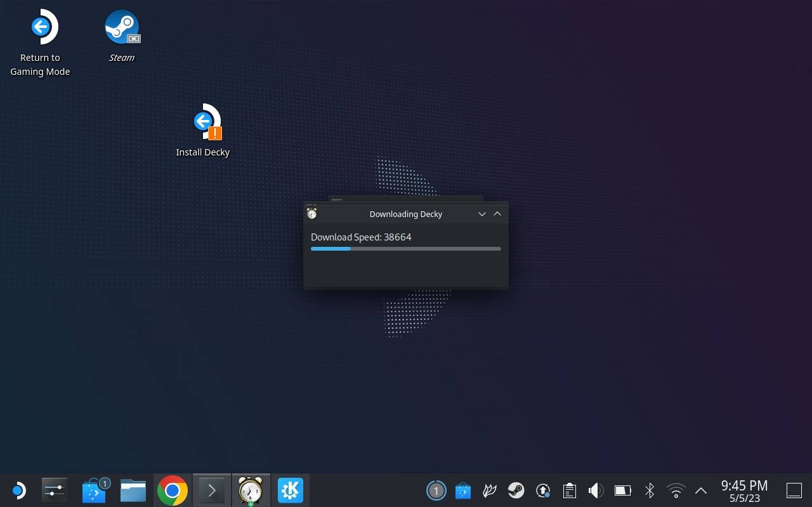The width and height of the screenshot is (812, 507).
Task: Open the Konsole terminal taskbar entry
Action: pos(212,491)
